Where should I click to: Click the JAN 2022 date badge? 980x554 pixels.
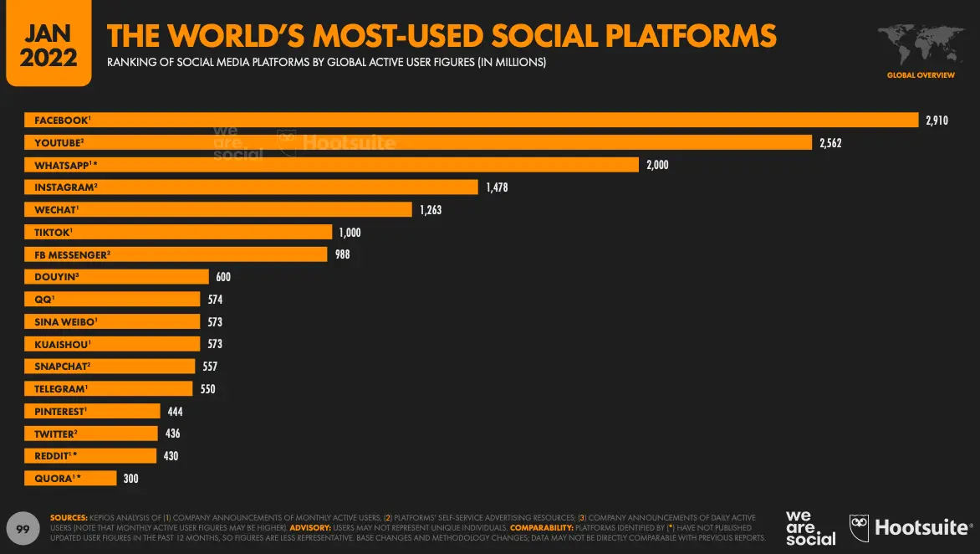tap(48, 45)
